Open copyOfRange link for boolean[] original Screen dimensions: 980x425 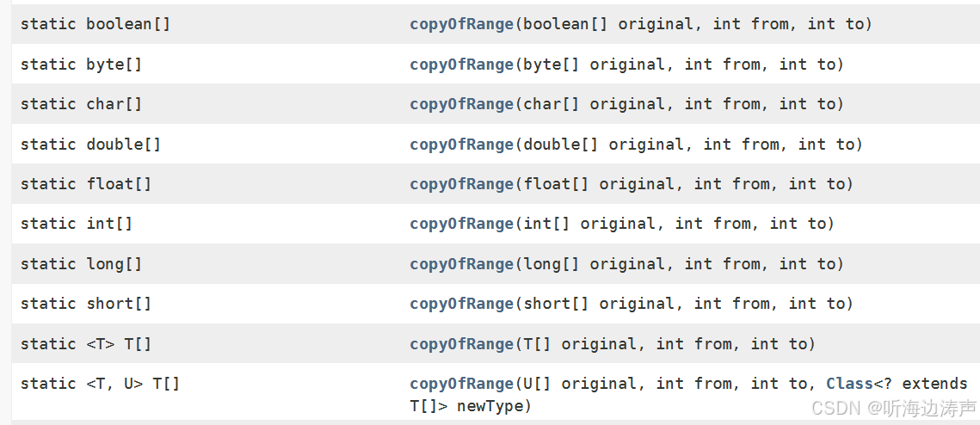pyautogui.click(x=462, y=24)
